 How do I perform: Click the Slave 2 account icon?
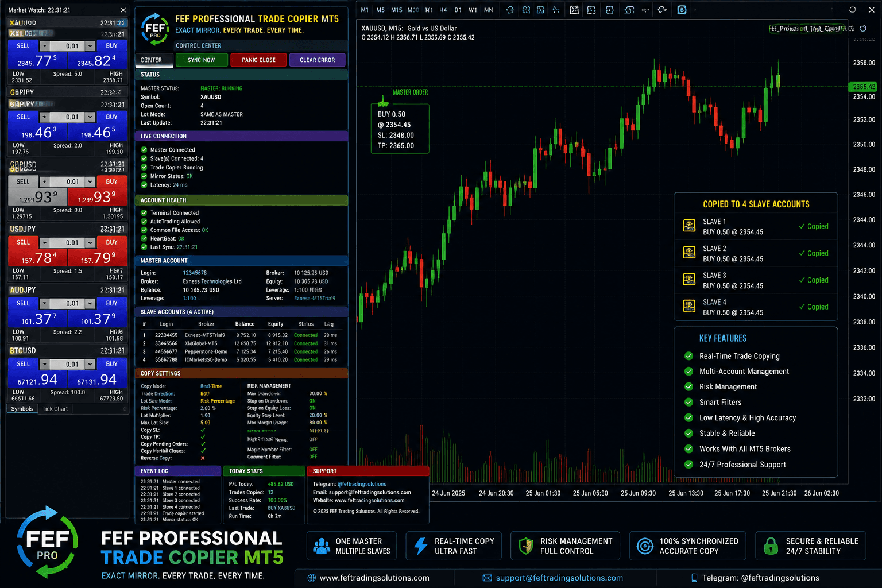click(x=689, y=252)
